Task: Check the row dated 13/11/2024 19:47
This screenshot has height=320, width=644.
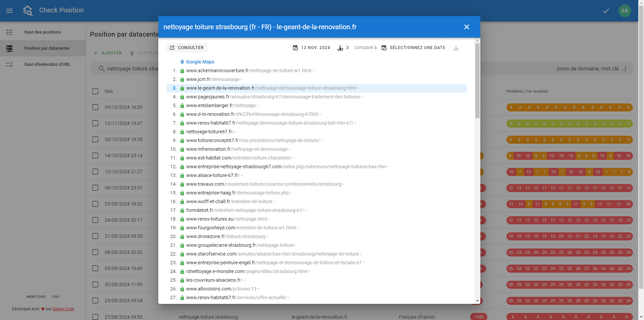Action: pos(95,123)
